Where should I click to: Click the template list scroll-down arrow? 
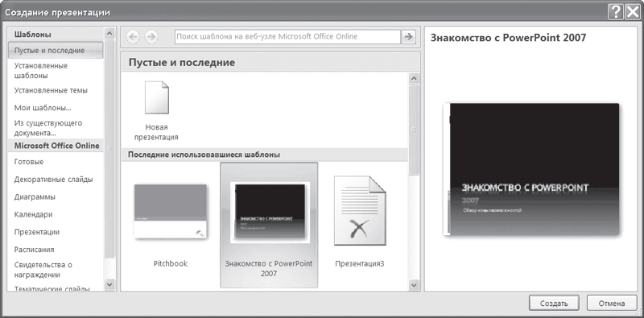[414, 284]
